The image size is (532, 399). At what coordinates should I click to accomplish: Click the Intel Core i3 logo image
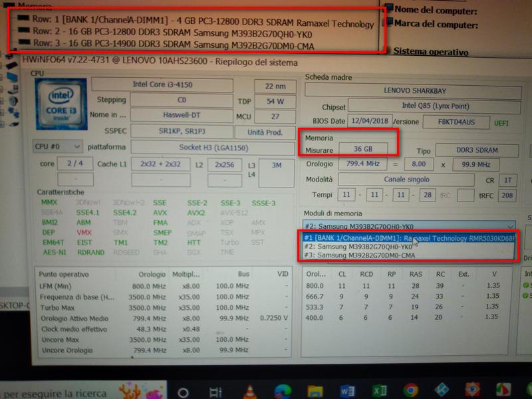click(61, 104)
